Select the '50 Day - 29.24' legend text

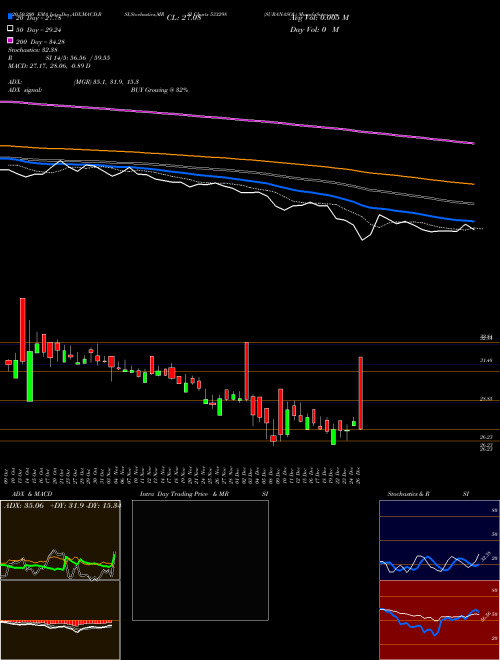point(40,30)
